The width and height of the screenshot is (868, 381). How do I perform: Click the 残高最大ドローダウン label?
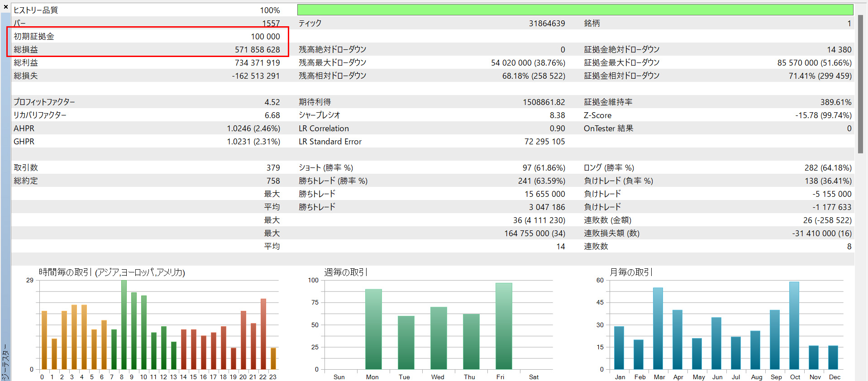click(x=333, y=62)
